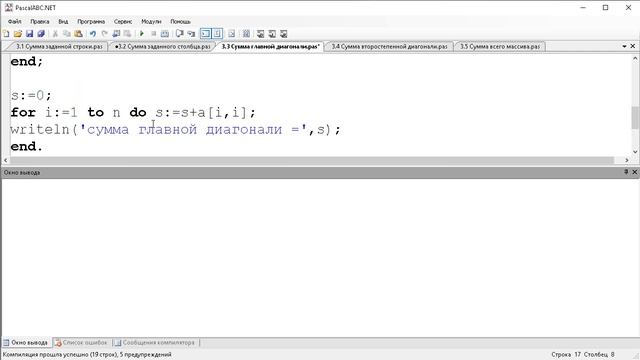Open the Программа menu
This screenshot has width=640, height=360.
(91, 21)
